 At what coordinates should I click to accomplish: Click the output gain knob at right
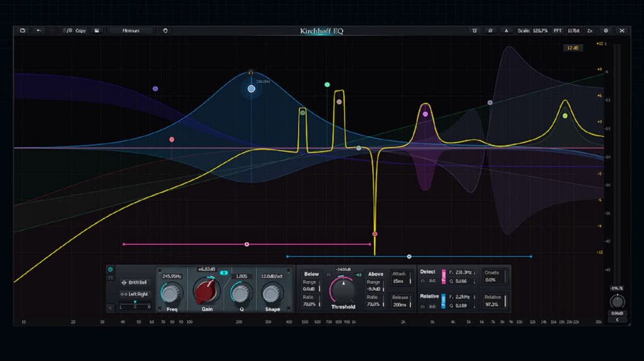[617, 302]
